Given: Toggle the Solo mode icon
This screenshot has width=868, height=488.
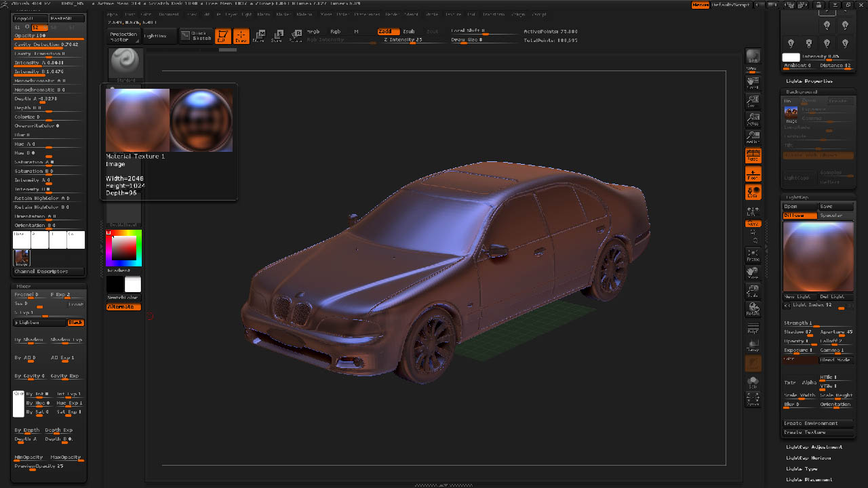Looking at the screenshot, I should coord(753,383).
